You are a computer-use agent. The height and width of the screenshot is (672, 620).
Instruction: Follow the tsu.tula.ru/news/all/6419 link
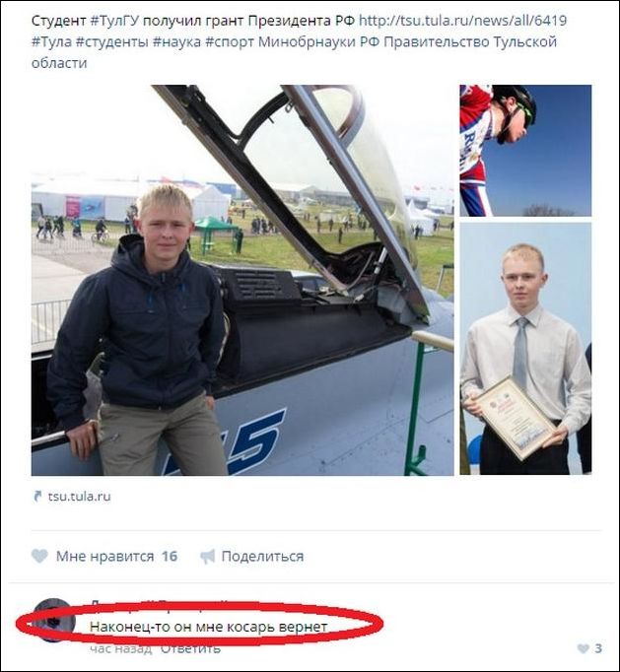point(462,21)
